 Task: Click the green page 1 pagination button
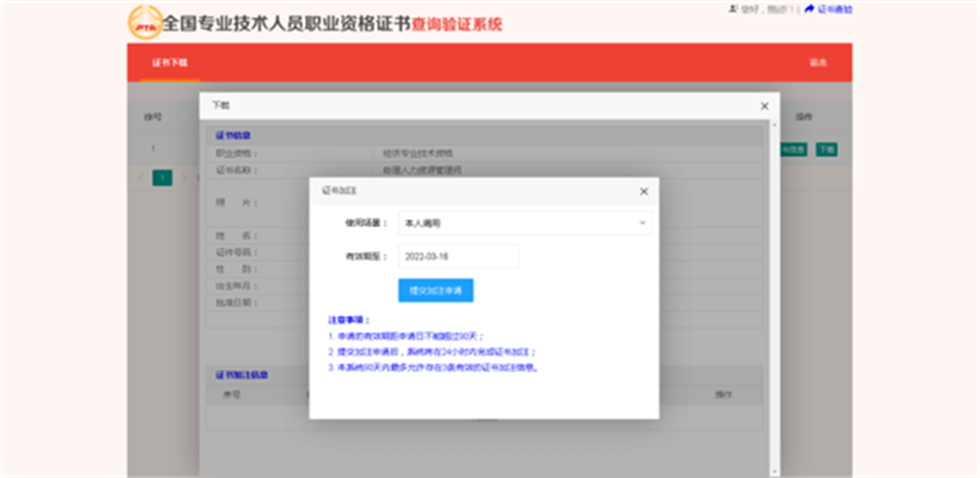163,177
